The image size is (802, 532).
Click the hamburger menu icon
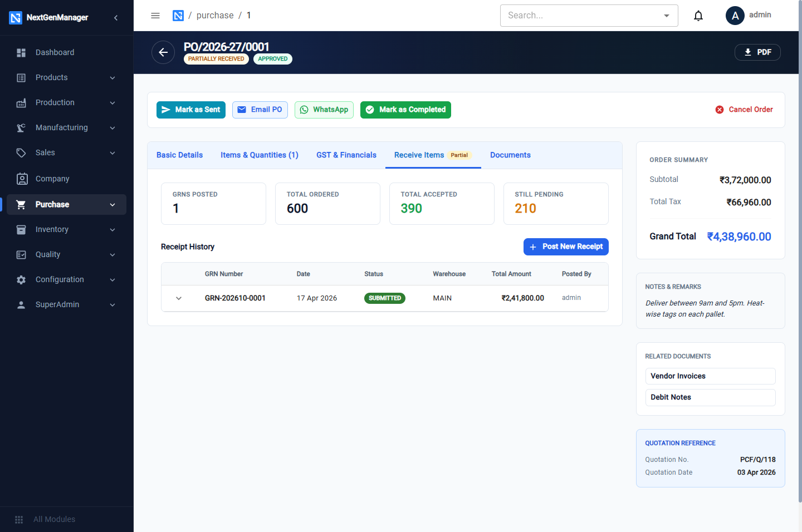point(155,16)
